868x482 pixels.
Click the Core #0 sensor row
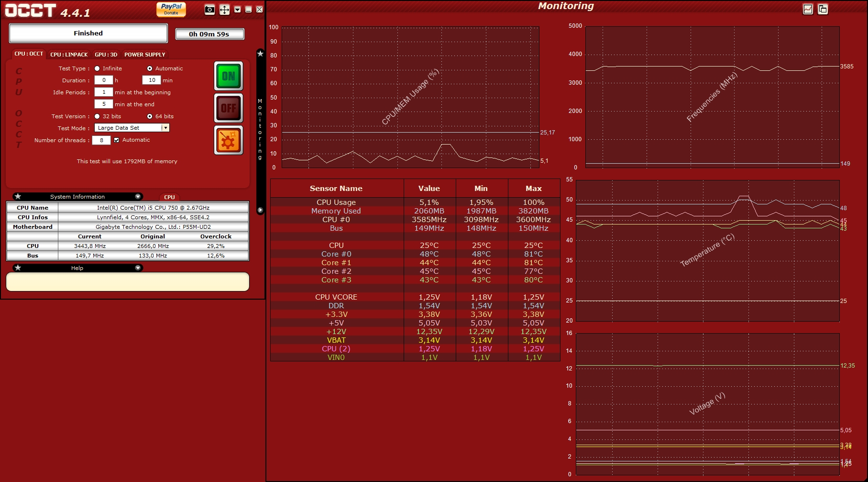(415, 254)
